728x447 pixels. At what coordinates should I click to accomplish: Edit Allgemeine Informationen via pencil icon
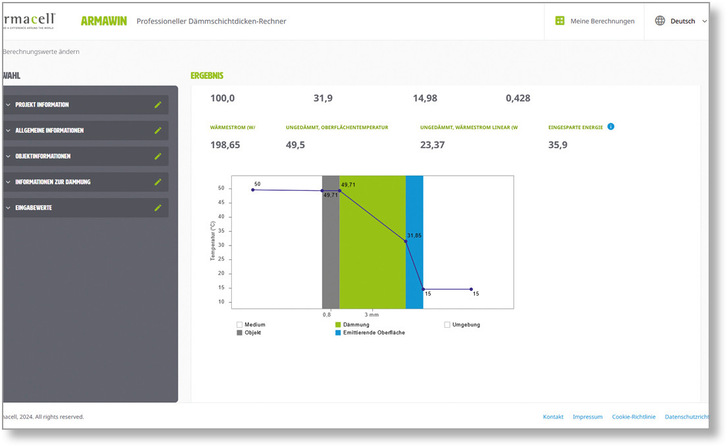157,130
